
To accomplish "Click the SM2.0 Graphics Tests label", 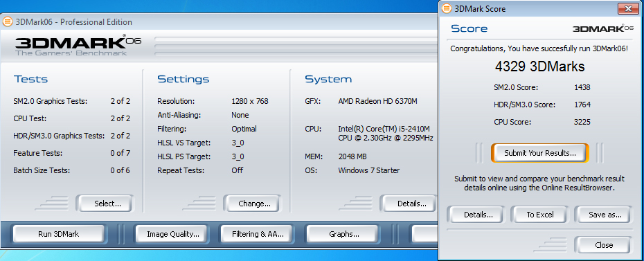I will (50, 101).
